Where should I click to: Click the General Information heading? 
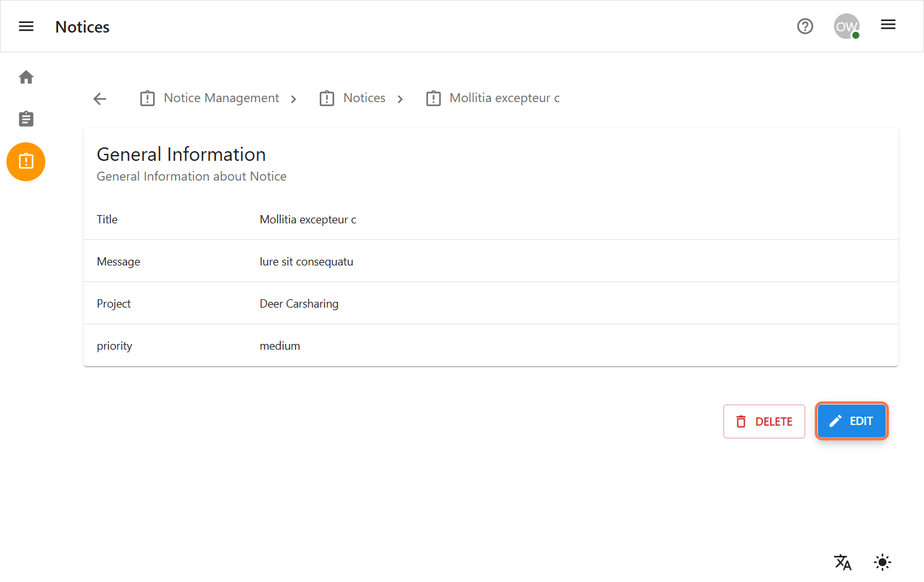coord(181,154)
